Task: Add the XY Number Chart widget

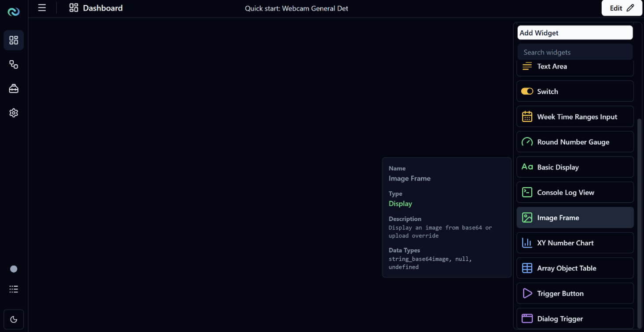Action: [x=575, y=243]
